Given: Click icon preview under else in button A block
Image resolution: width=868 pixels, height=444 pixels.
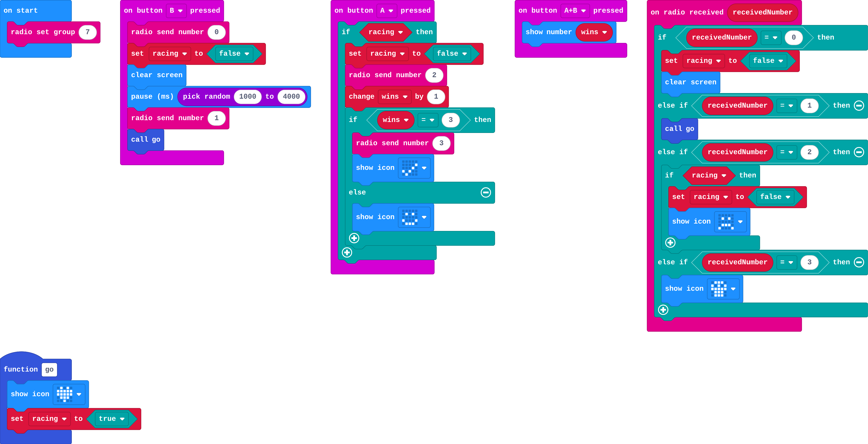Looking at the screenshot, I should pyautogui.click(x=410, y=217).
